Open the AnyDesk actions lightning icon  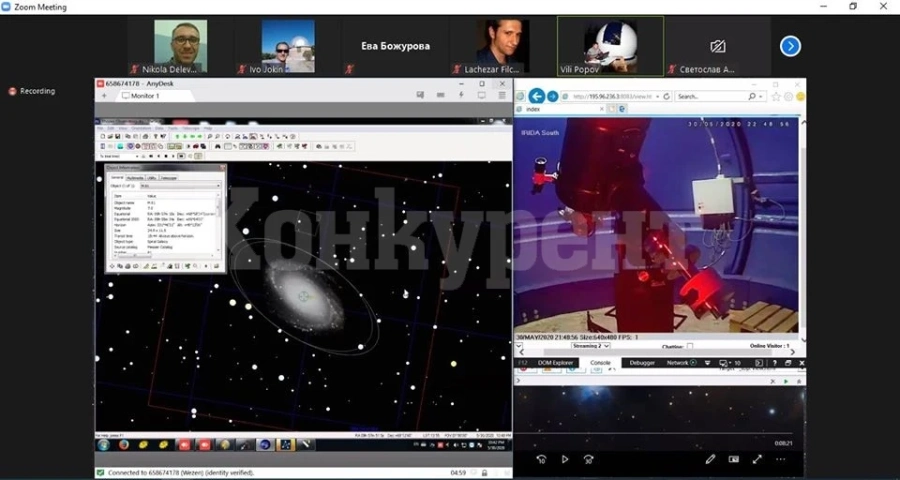pos(461,95)
